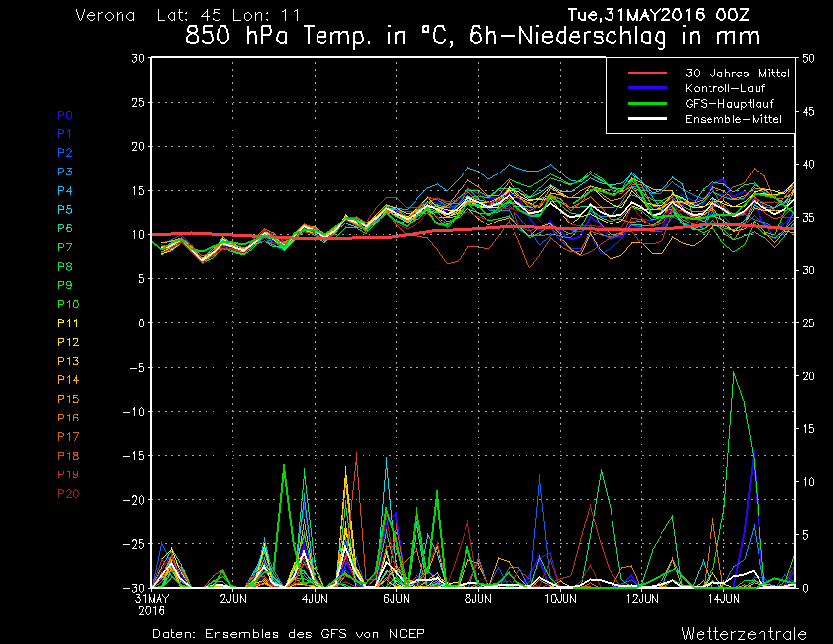Click the P2 ensemble member label
Viewport: 833px width, 644px height.
65,153
